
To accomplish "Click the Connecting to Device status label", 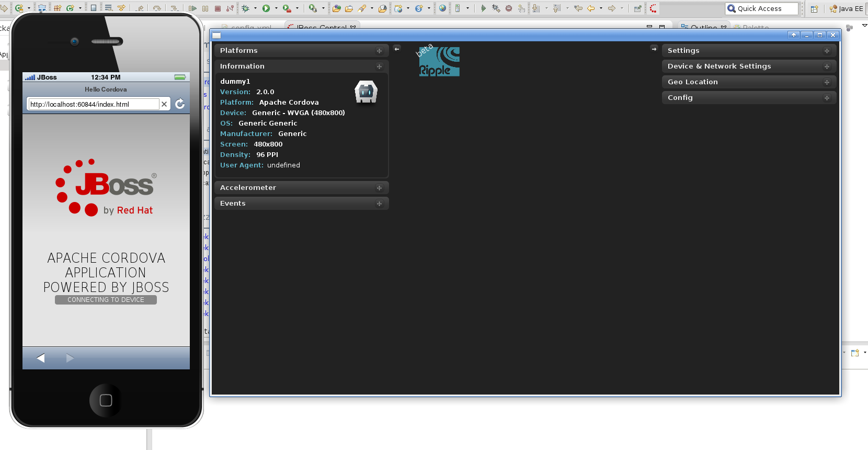I will coord(106,300).
